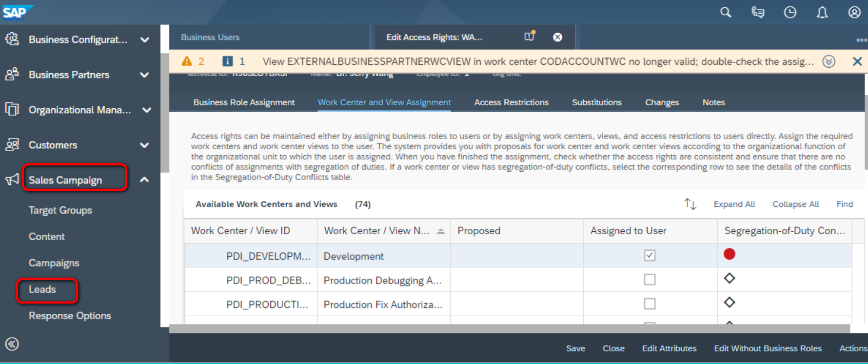
Task: Uncheck Assigned to User for Development
Action: (x=650, y=255)
